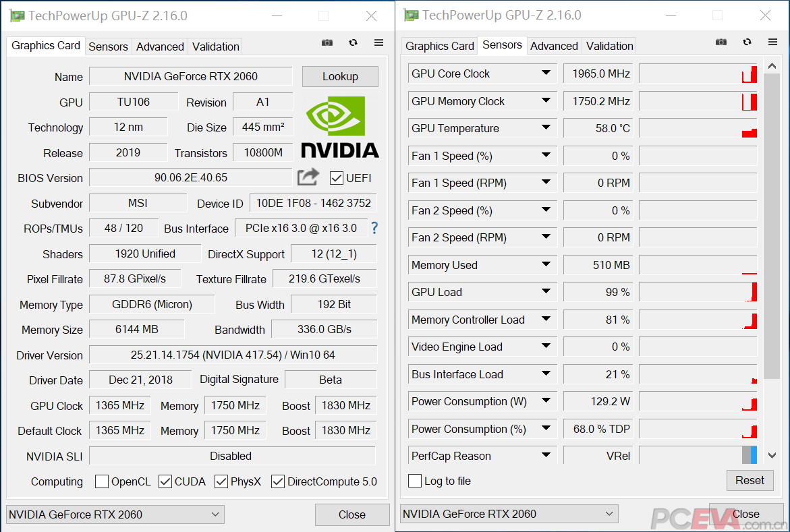Open Bus Interface help question mark

point(374,228)
